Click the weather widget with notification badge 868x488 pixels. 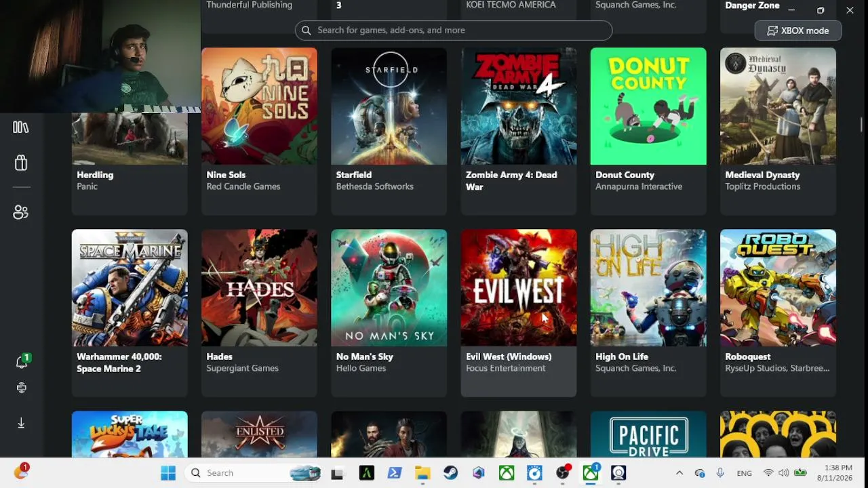21,472
